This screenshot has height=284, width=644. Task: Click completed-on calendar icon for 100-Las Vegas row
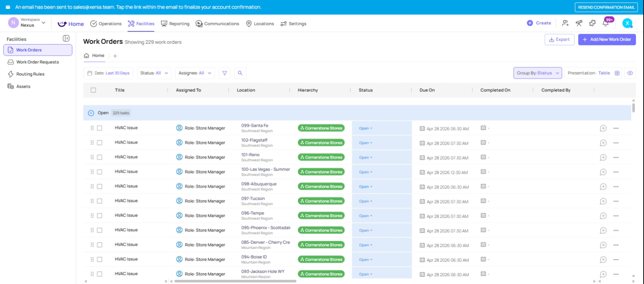(483, 171)
